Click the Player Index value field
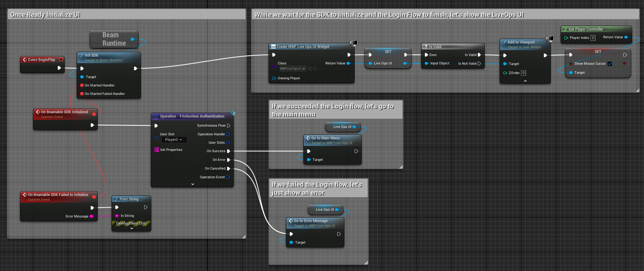Screen dimensions: 644x271 point(593,38)
